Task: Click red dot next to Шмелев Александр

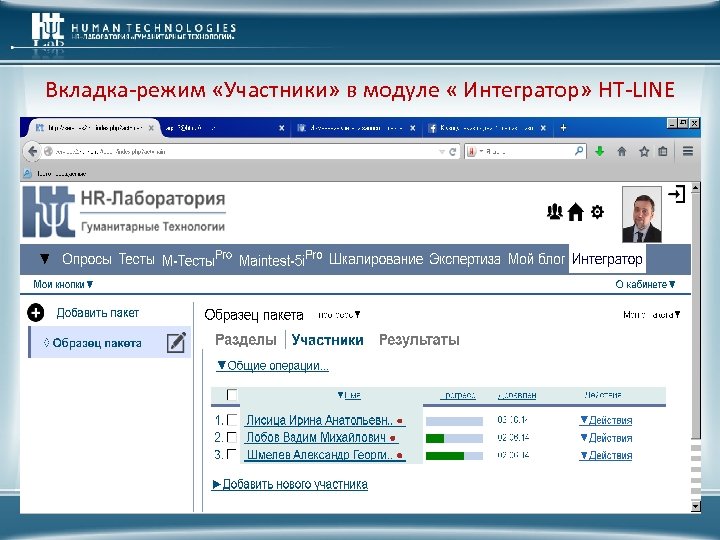Action: pyautogui.click(x=399, y=456)
